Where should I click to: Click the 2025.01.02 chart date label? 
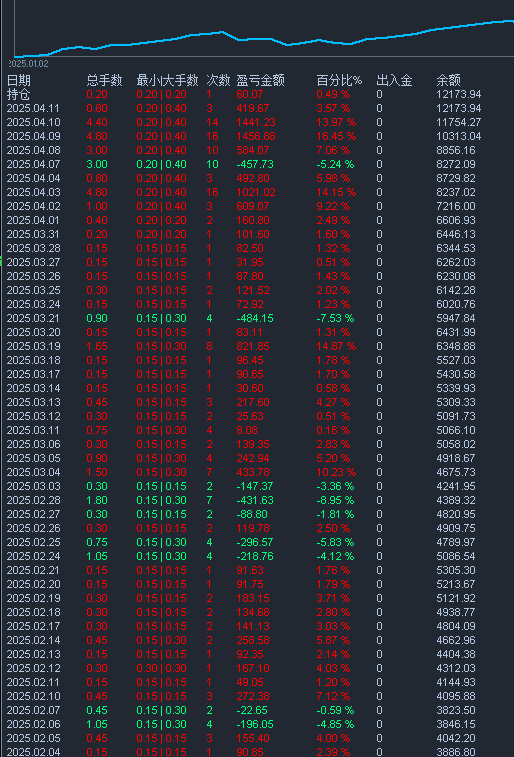28,64
